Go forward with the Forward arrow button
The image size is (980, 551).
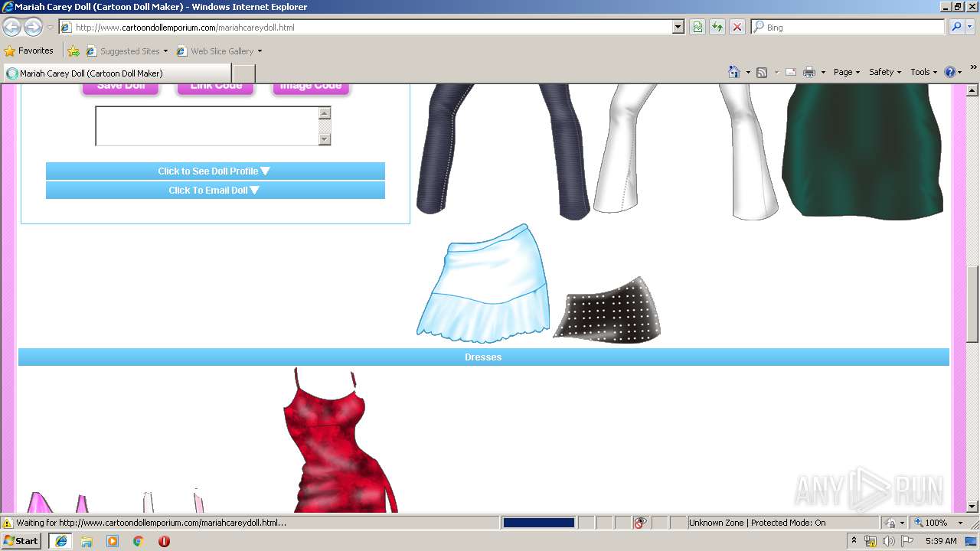coord(33,28)
